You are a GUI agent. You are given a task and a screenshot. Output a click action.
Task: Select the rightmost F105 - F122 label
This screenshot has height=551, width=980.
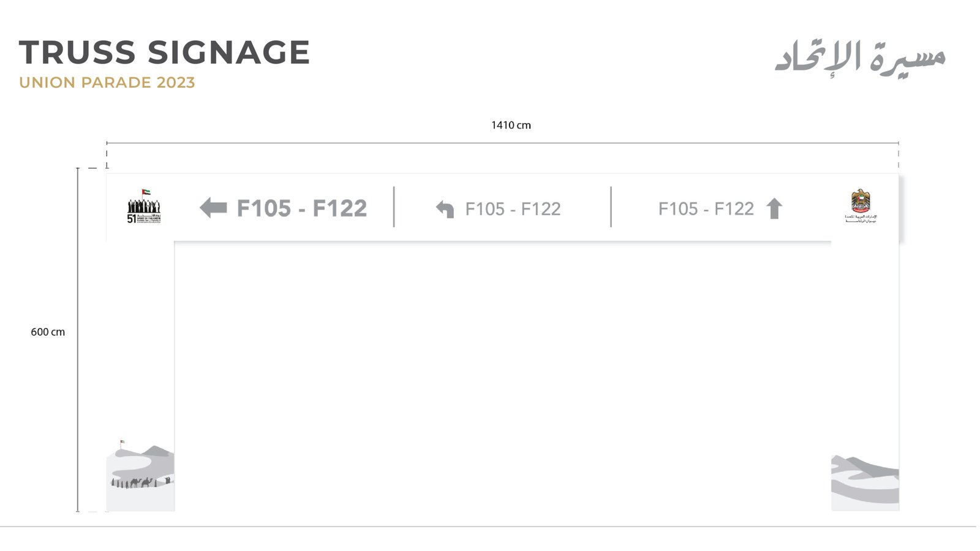706,209
